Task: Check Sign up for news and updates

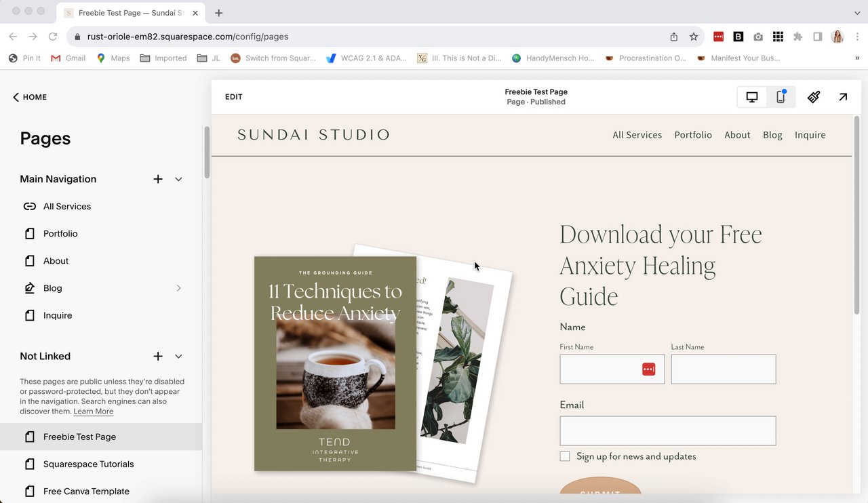Action: pos(565,456)
